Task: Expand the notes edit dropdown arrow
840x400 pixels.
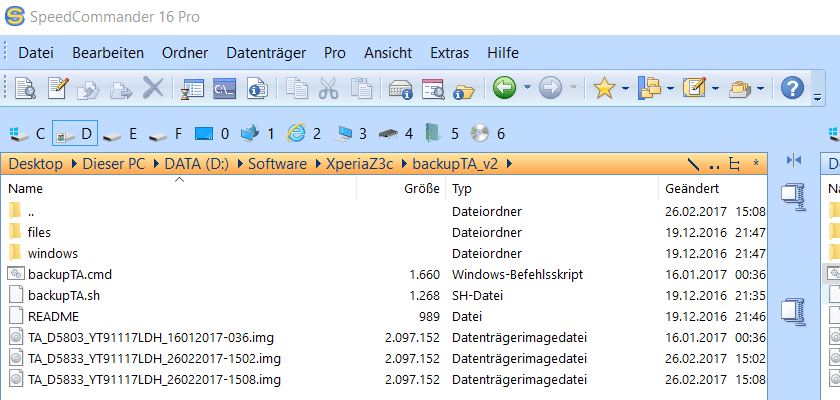Action: (x=716, y=88)
